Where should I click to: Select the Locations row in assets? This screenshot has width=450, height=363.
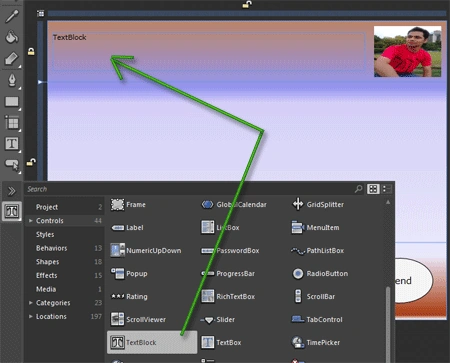click(65, 316)
